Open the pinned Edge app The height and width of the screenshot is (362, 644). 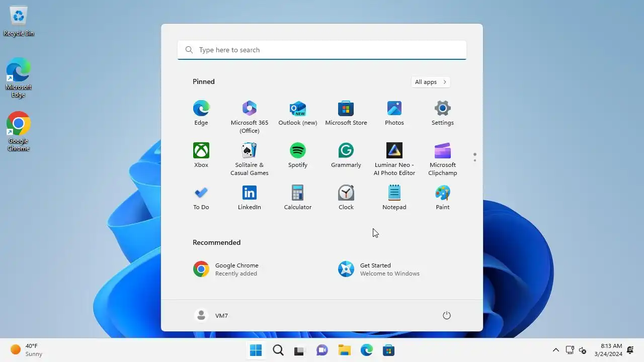coord(201,114)
